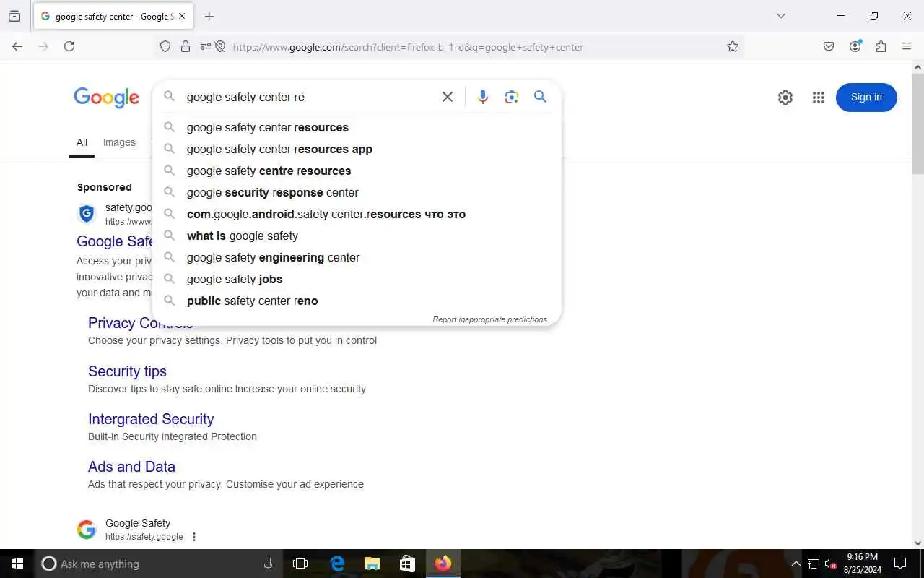This screenshot has height=578, width=924.
Task: Clear the search box with the X icon
Action: tap(448, 97)
